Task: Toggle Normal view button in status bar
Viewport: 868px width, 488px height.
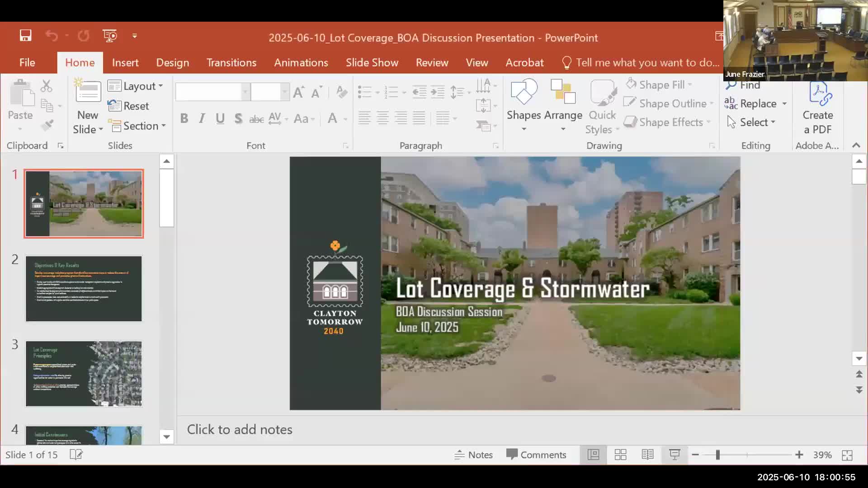Action: (593, 455)
